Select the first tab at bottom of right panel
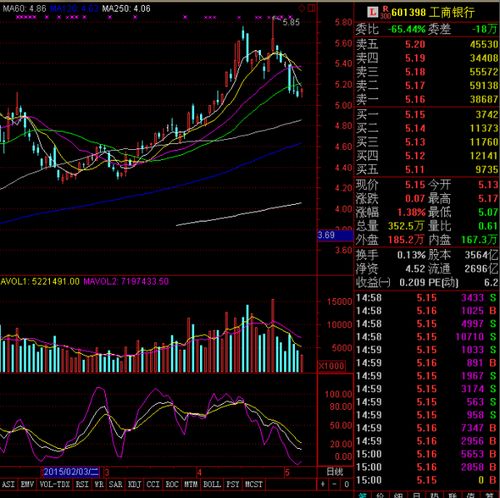The height and width of the screenshot is (498, 500). [x=362, y=495]
